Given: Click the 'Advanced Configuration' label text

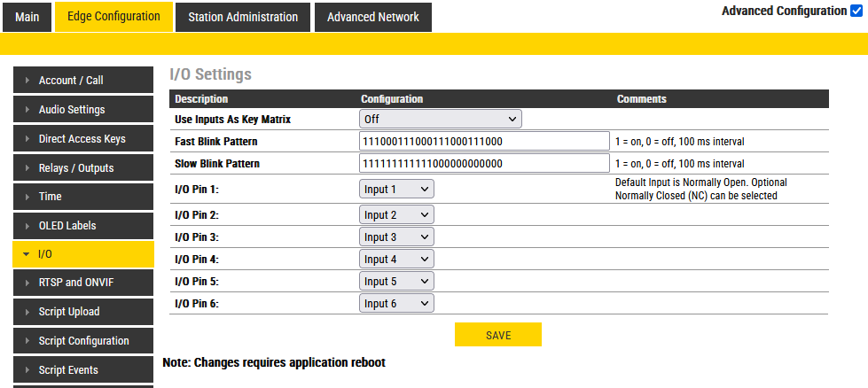Looking at the screenshot, I should point(784,11).
